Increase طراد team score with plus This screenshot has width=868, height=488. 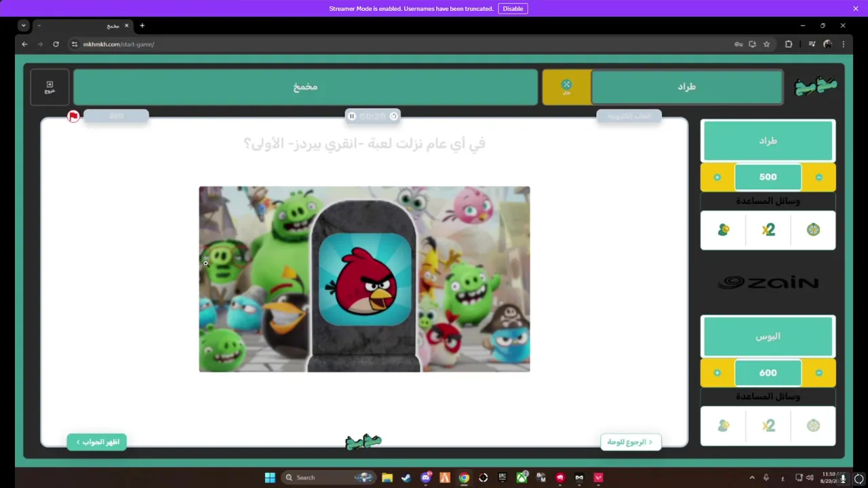(x=717, y=177)
